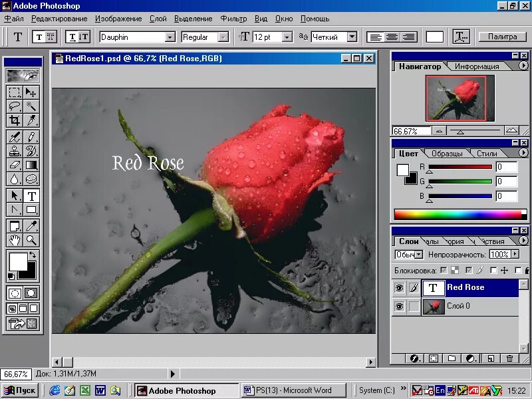Screen dimensions: 532x399
Task: Open new adjustment layer menu
Action: (x=471, y=358)
